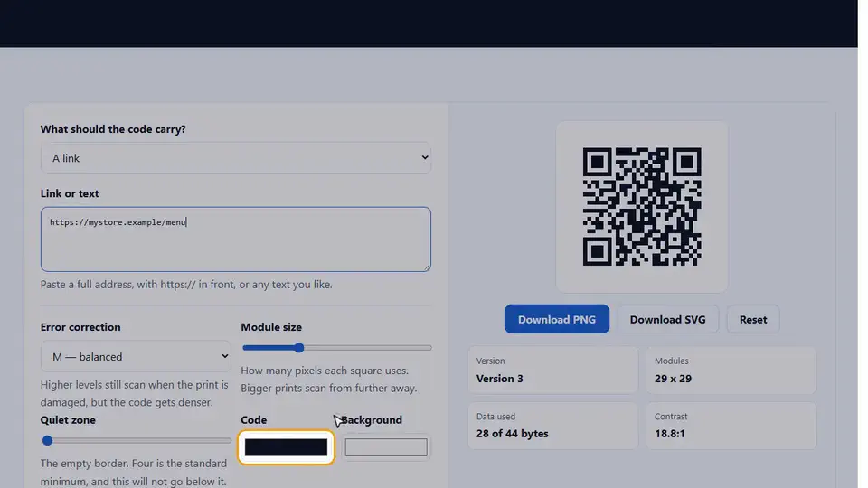Click the 'Link or text' label
The width and height of the screenshot is (868, 488).
tap(70, 193)
